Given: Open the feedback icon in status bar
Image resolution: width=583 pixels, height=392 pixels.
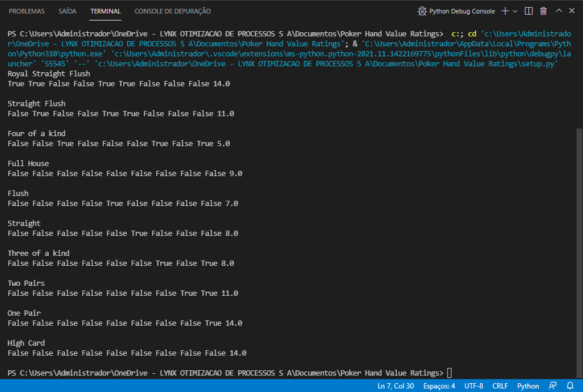Looking at the screenshot, I should point(553,386).
